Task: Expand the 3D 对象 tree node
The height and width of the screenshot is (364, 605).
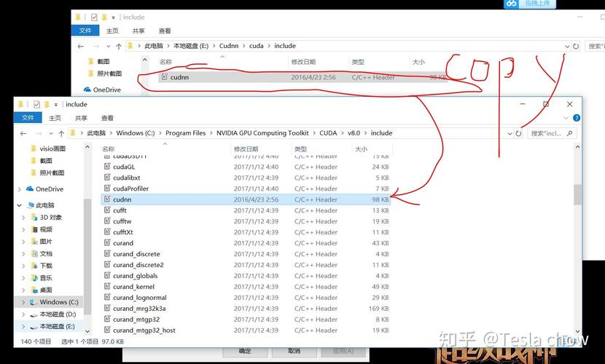Action: [23, 218]
